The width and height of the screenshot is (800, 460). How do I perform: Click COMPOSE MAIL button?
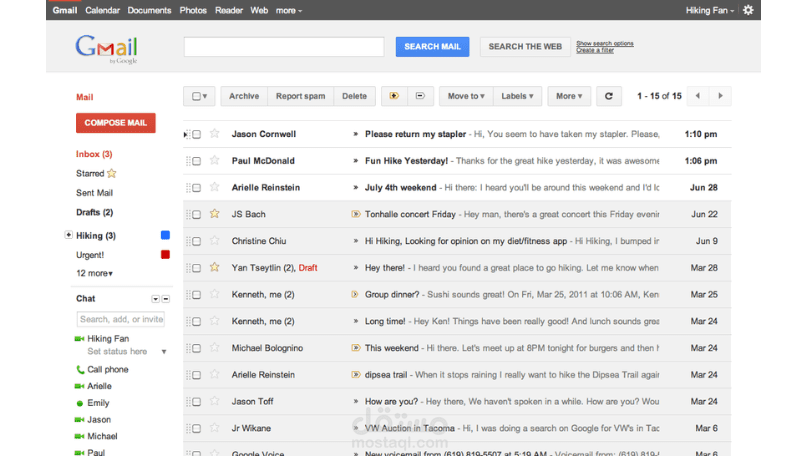(116, 123)
